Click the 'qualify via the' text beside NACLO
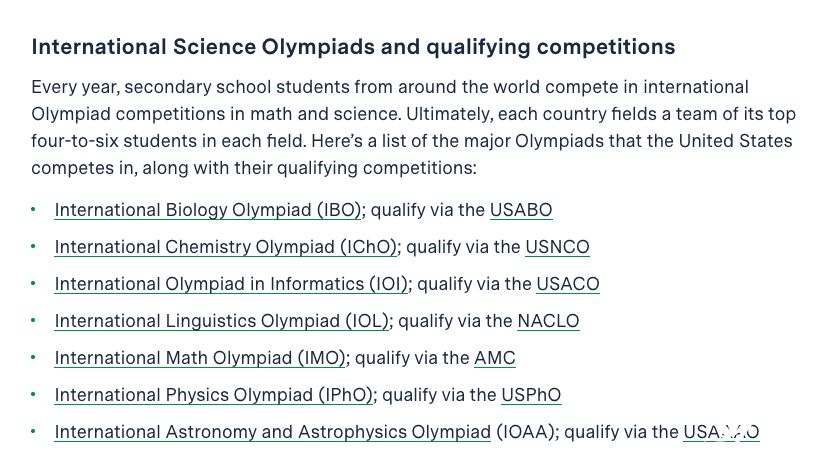This screenshot has height=466, width=829. tap(455, 321)
